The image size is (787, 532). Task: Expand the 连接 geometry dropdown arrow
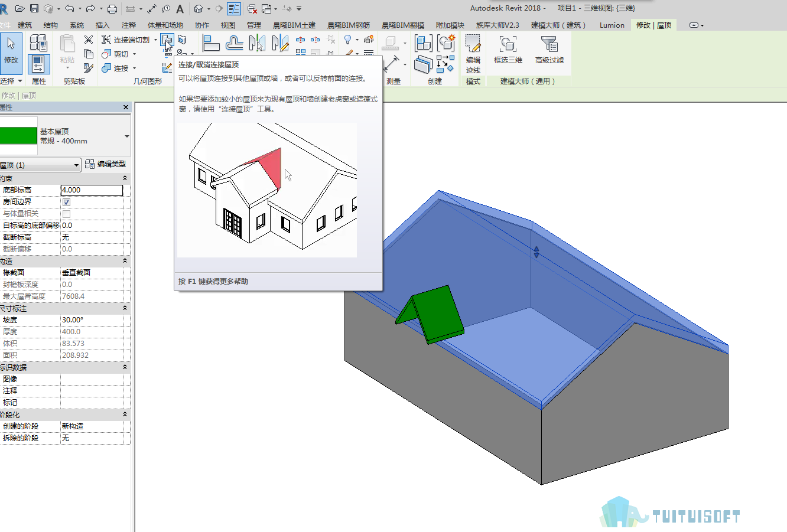click(x=134, y=68)
